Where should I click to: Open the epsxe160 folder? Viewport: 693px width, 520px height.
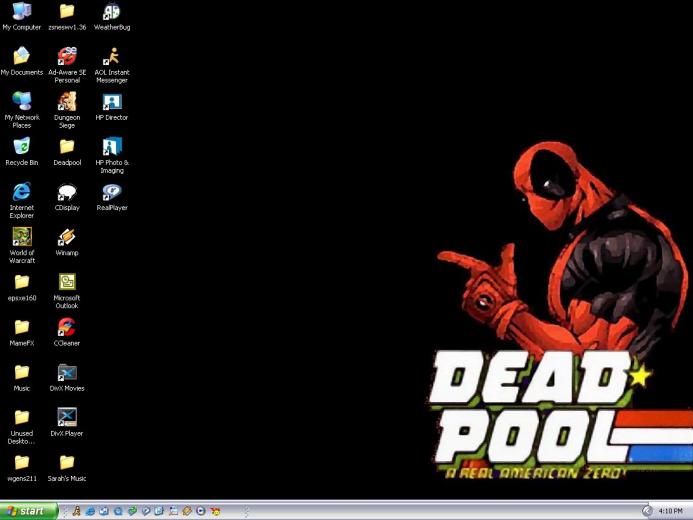point(21,287)
